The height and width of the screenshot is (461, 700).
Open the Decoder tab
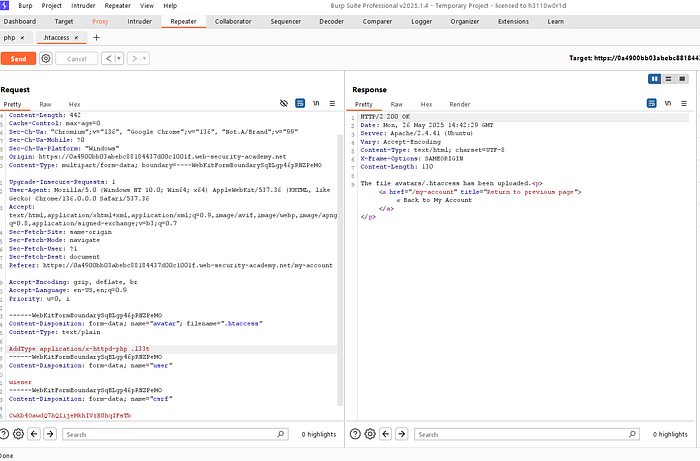pos(332,21)
